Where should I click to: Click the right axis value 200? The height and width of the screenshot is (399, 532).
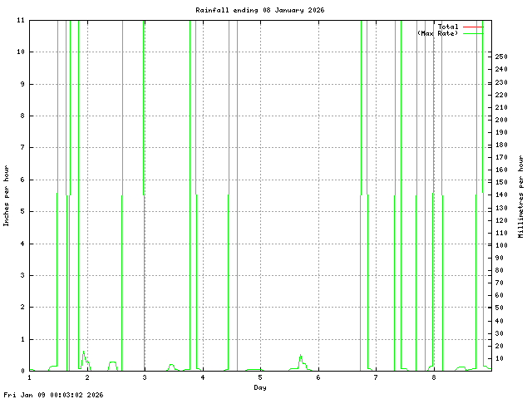point(501,120)
